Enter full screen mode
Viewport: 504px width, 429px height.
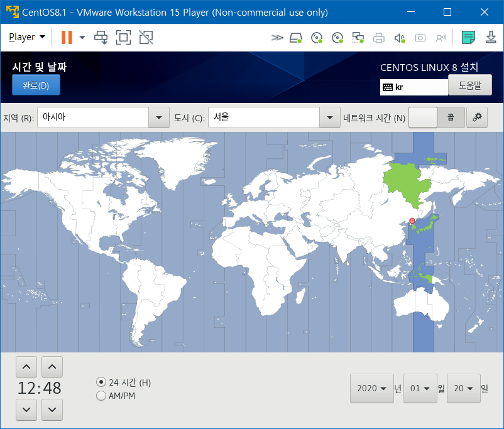(x=123, y=37)
